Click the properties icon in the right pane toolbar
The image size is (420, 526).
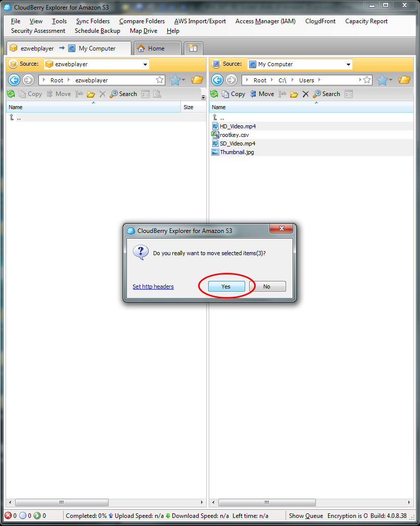click(x=349, y=94)
